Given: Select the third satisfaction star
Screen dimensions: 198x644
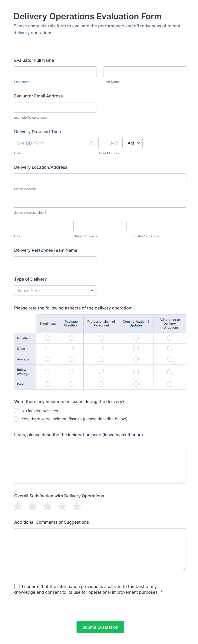Looking at the screenshot, I should click(x=47, y=506).
